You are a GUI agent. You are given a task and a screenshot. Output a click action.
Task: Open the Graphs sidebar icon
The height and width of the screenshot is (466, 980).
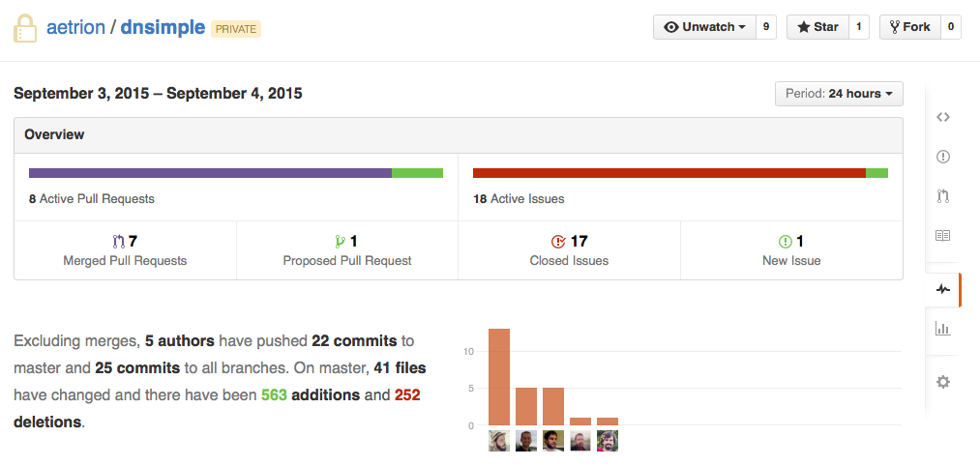(943, 329)
